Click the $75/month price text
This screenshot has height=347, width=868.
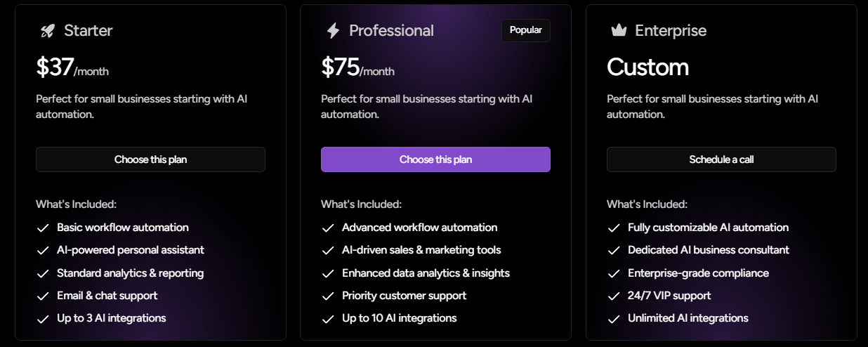pos(357,67)
